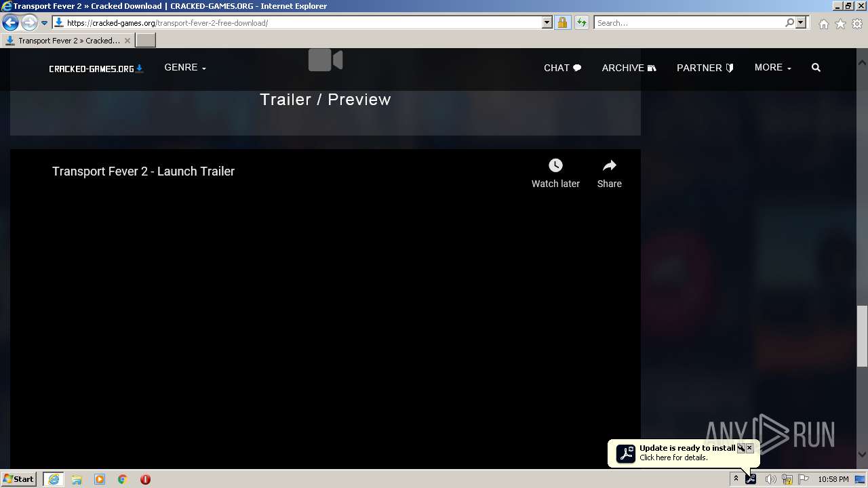The image size is (868, 488).
Task: Click the Adobe Acrobat update tray icon
Action: coord(751,479)
